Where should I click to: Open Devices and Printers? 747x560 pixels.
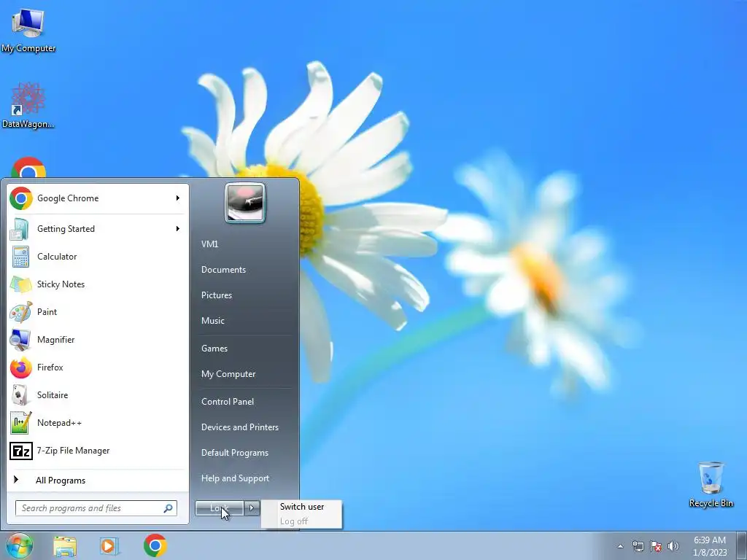coord(240,427)
